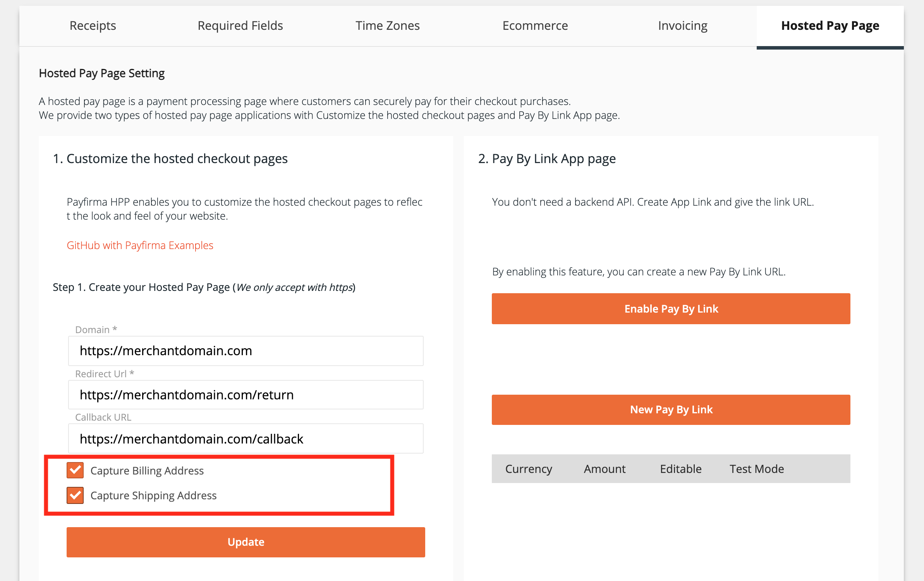Image resolution: width=924 pixels, height=581 pixels.
Task: Click inside the Domain field
Action: (246, 351)
